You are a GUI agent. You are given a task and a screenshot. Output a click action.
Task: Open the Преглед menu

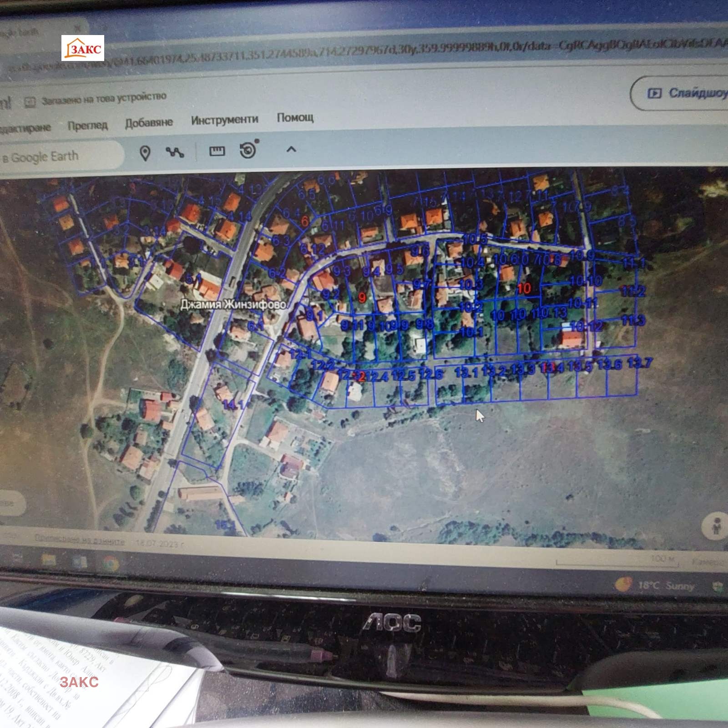click(87, 125)
